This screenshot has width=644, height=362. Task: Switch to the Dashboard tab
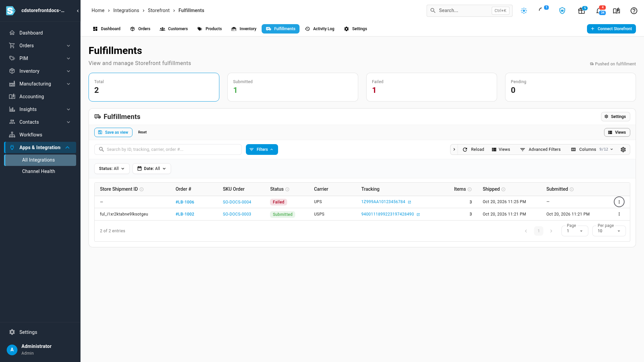pyautogui.click(x=107, y=29)
